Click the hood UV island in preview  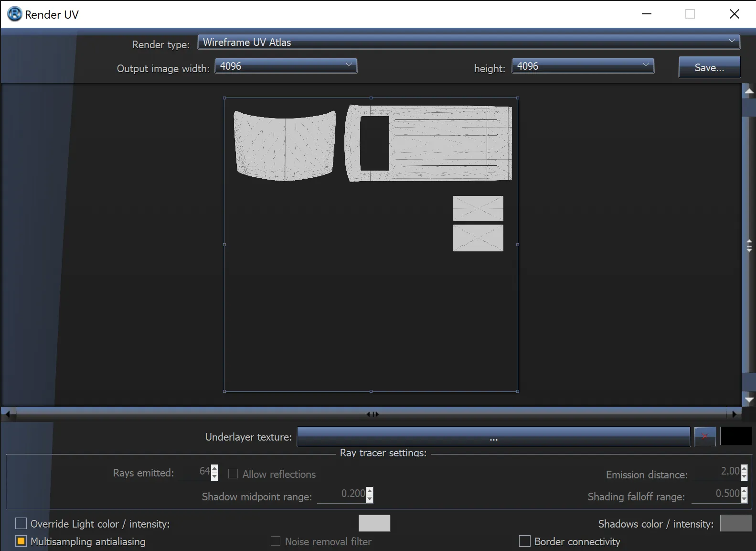click(285, 146)
